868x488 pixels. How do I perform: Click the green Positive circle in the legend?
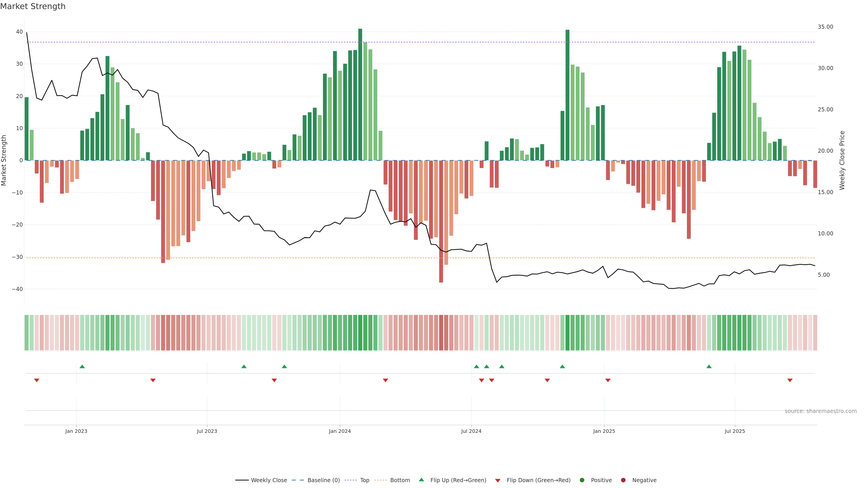coord(582,480)
